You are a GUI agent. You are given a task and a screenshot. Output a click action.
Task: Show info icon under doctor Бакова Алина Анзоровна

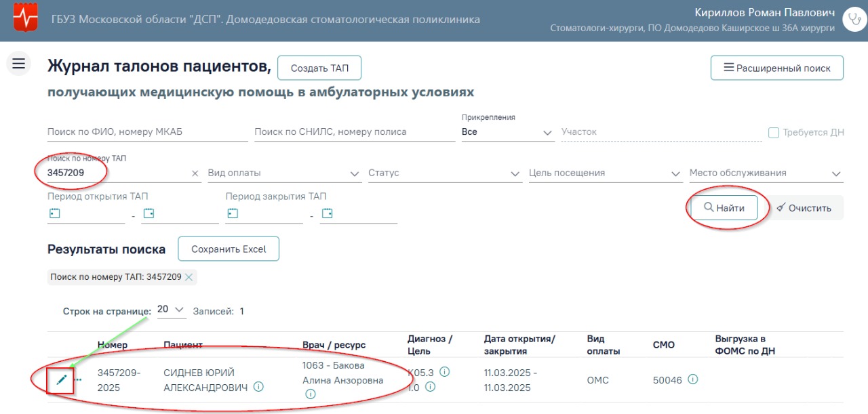(310, 394)
